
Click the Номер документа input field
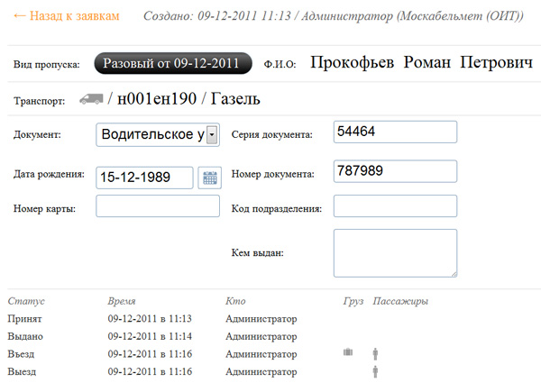point(395,171)
